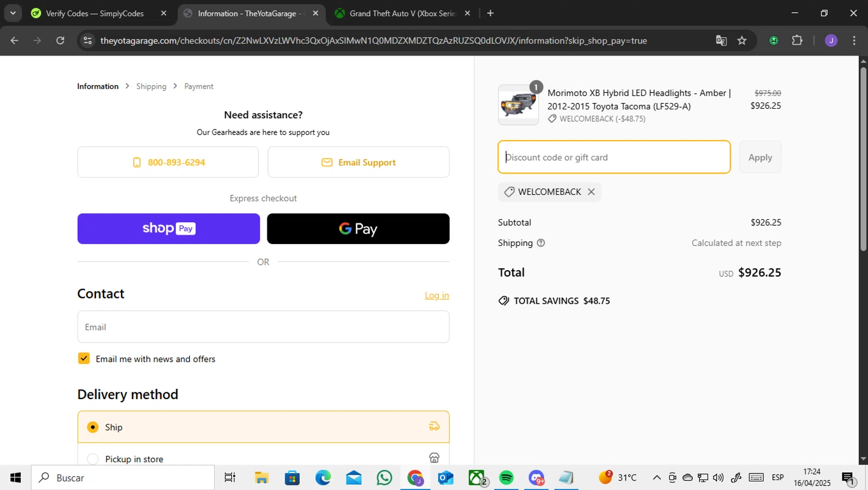Launch Microsoft Edge from the taskbar
This screenshot has height=490, width=868.
pyautogui.click(x=323, y=478)
